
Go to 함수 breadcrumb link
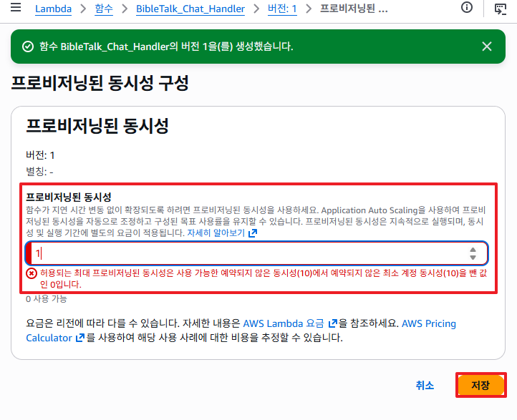pyautogui.click(x=104, y=9)
